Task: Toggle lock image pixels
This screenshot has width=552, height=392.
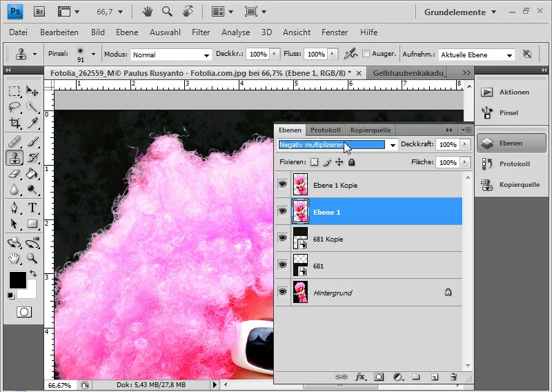Action: 327,162
